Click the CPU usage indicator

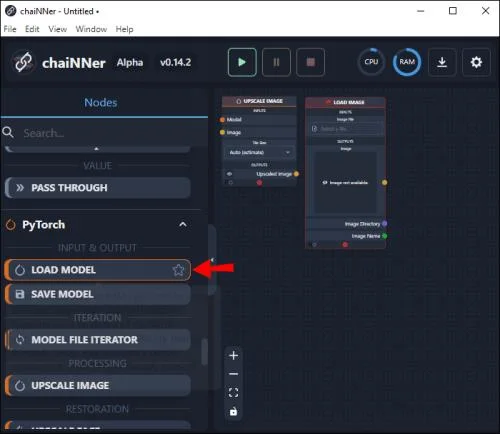tap(371, 62)
